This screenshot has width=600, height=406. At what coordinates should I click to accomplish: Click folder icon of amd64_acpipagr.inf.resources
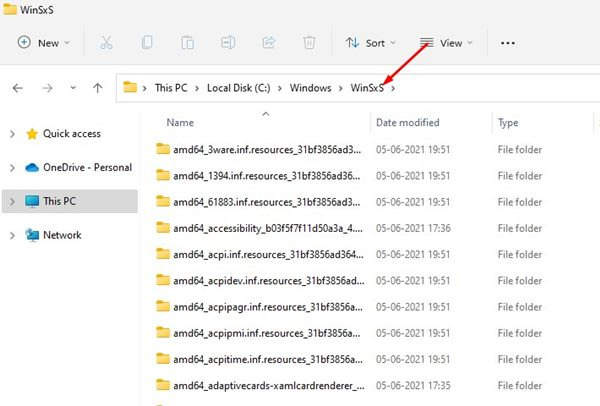tap(163, 306)
